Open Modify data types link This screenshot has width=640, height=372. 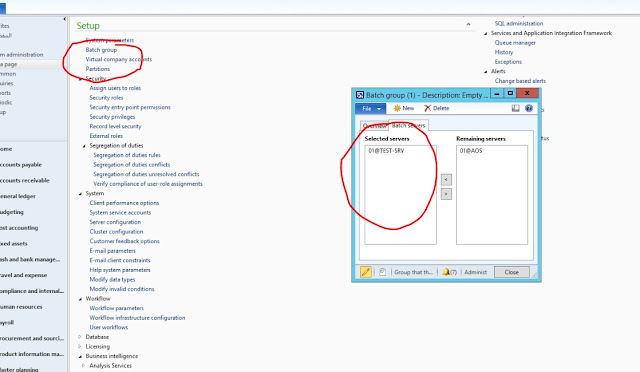click(112, 280)
